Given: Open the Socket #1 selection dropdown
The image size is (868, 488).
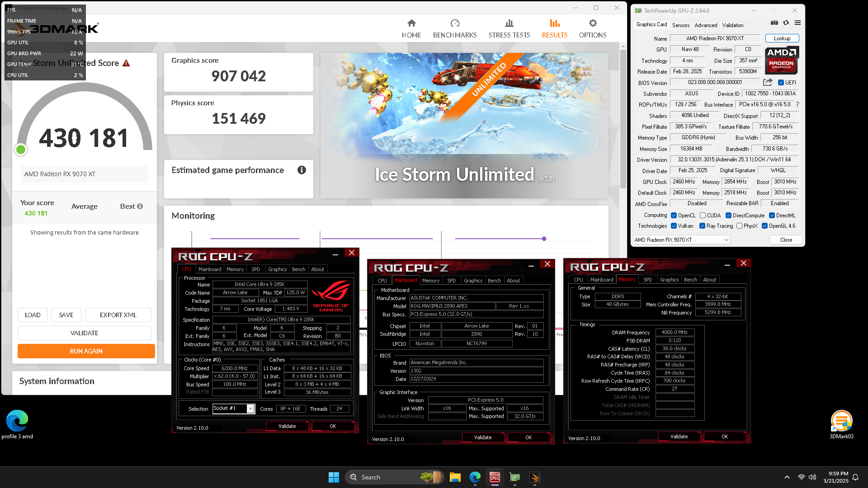Looking at the screenshot, I should [x=234, y=408].
